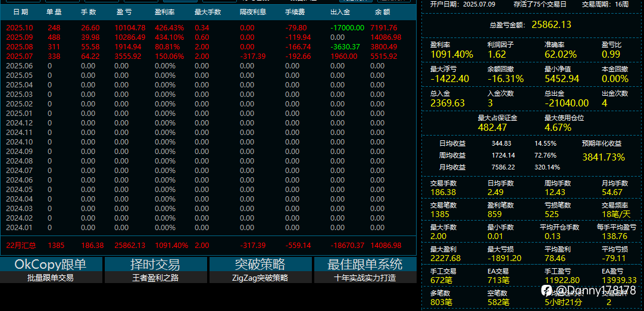The width and height of the screenshot is (644, 311).
Task: Click the EA盈亏 value 13939.33
Action: [x=619, y=280]
